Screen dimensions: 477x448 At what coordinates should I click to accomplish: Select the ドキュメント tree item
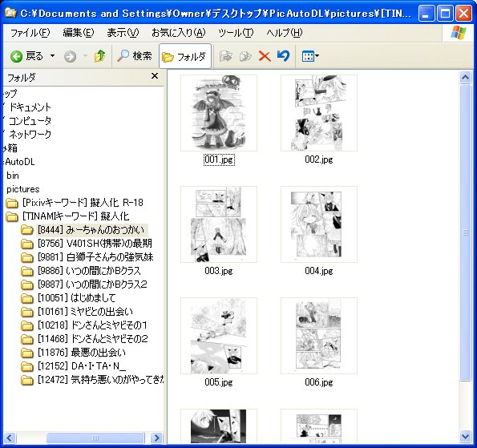30,107
